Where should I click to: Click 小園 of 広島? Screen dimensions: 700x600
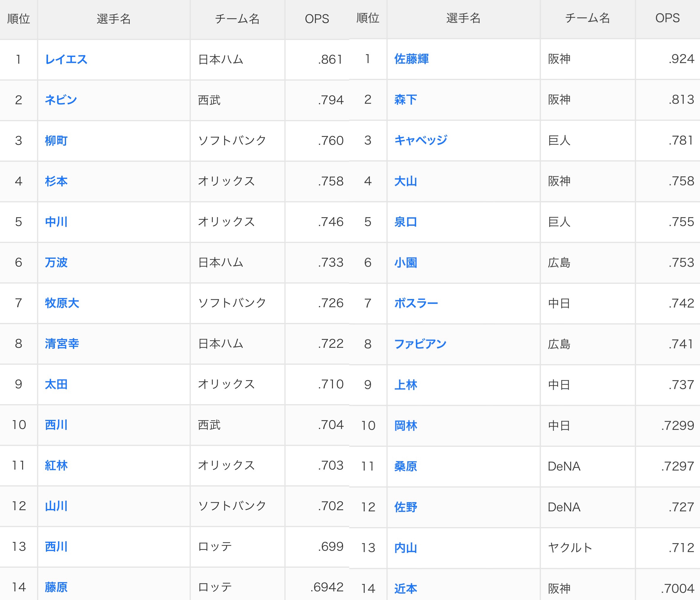click(x=406, y=263)
